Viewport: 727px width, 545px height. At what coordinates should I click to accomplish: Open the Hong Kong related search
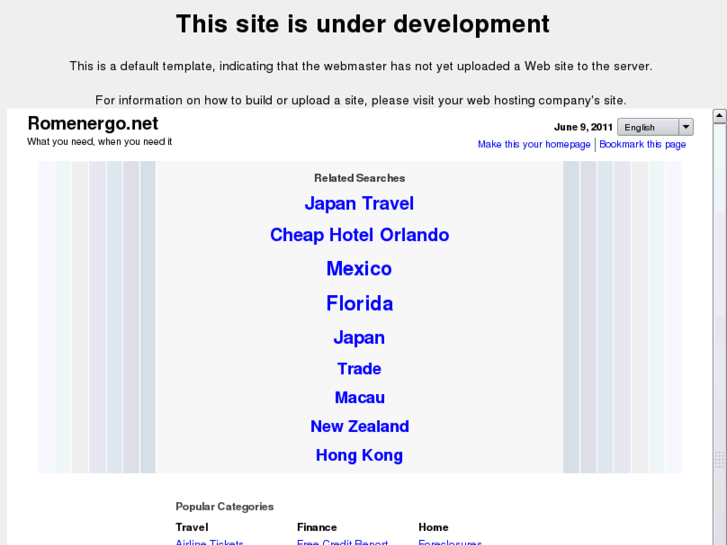coord(359,455)
